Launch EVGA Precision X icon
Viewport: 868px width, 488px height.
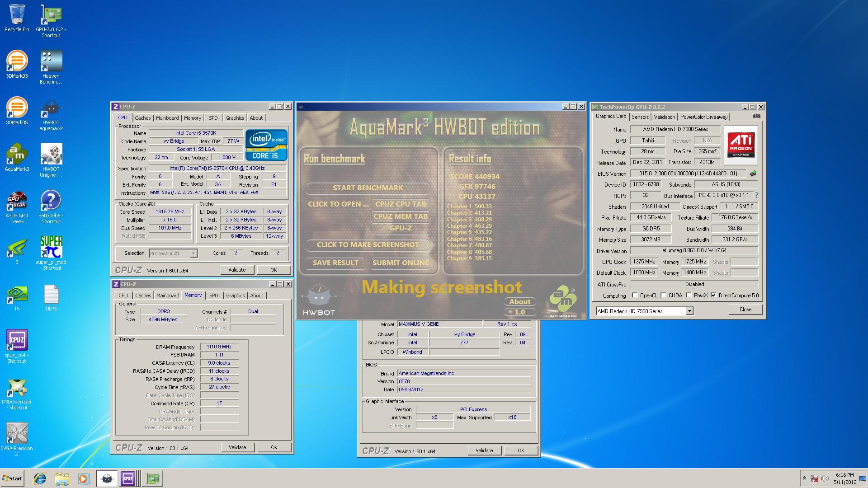point(17,440)
